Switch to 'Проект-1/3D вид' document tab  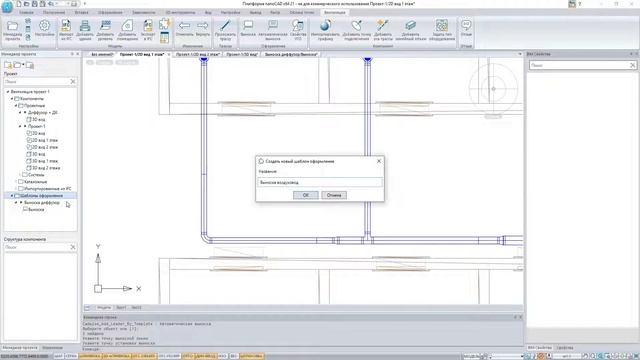(x=242, y=54)
